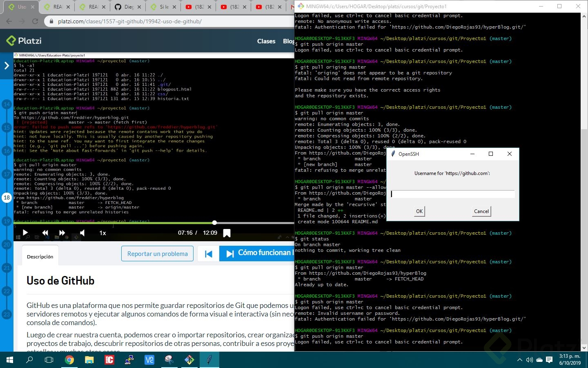This screenshot has width=588, height=368.
Task: Close the 'Si le' Chrome tab
Action: 174,7
